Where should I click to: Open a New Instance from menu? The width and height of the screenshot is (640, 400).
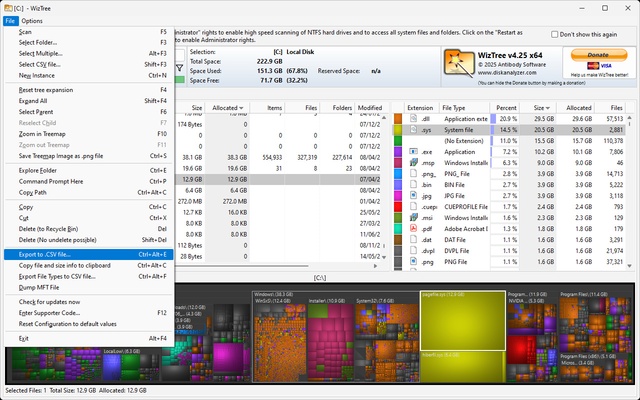click(89, 76)
